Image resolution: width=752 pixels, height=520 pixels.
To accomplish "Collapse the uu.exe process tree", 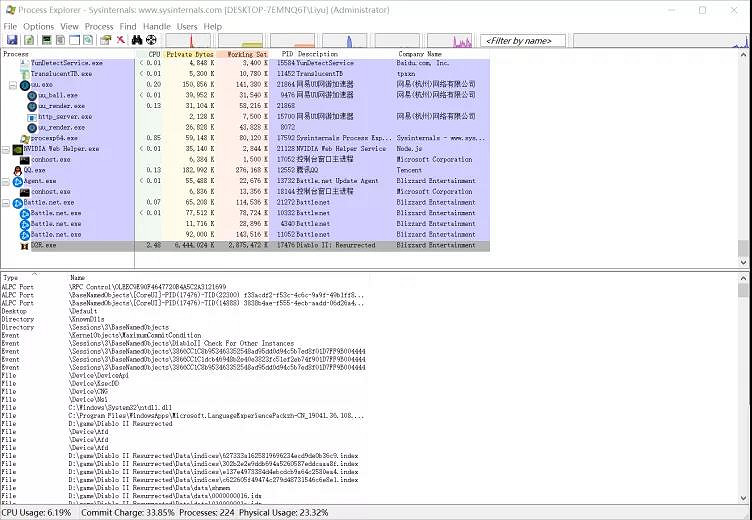I will click(x=7, y=85).
